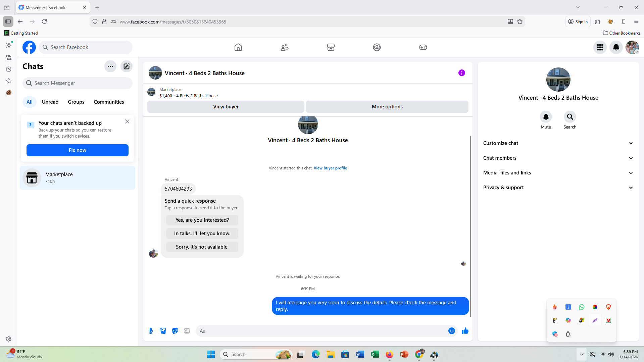Click View buyer button
644x362 pixels.
pos(226,107)
